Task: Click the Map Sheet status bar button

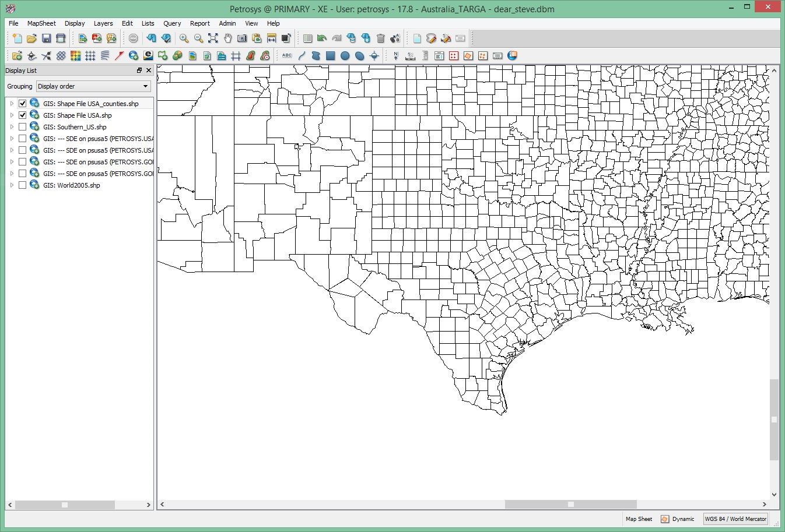Action: pyautogui.click(x=638, y=519)
